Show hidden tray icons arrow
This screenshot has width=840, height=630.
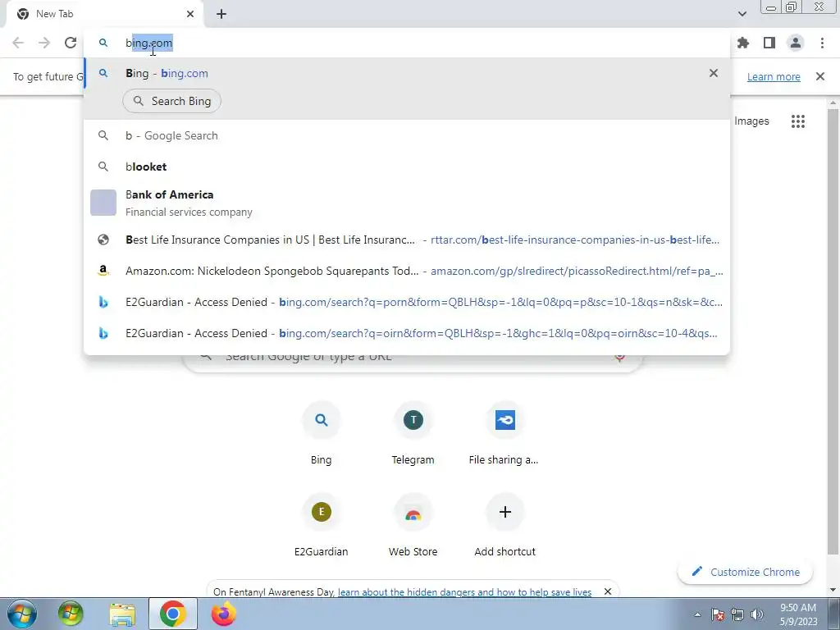[x=697, y=614]
